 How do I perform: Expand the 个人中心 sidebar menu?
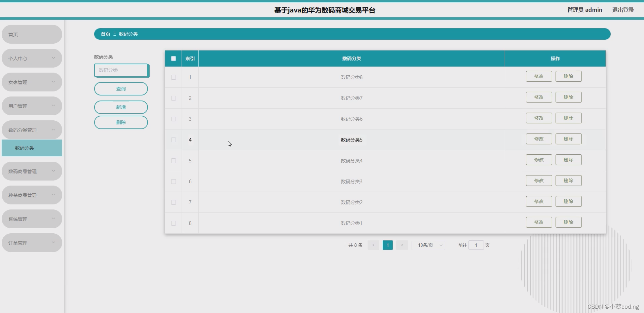point(32,58)
